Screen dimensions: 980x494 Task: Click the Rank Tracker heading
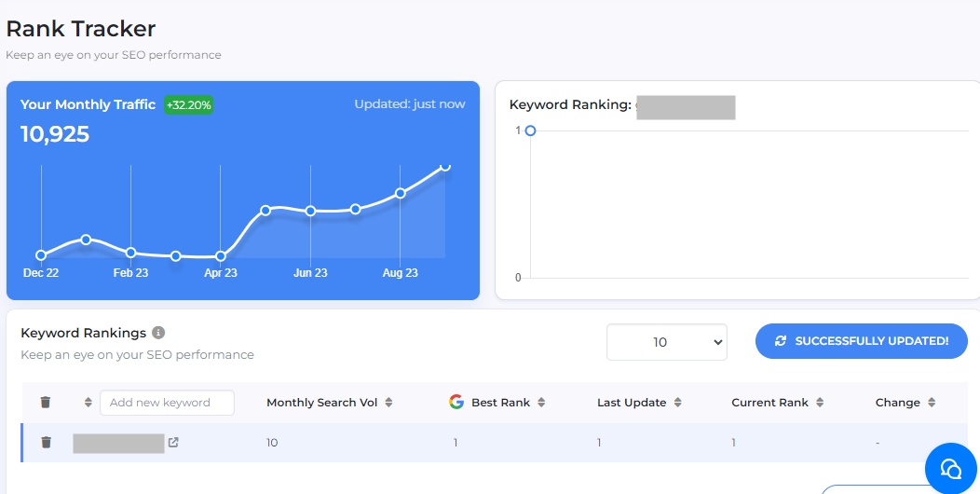(81, 29)
